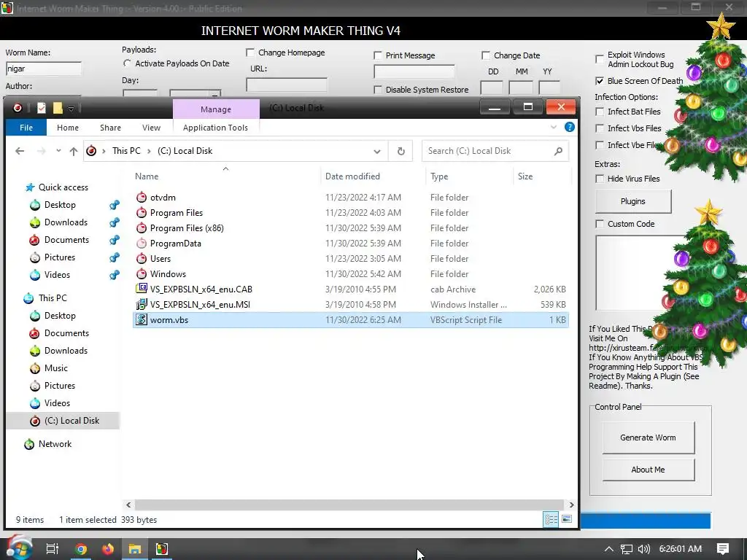The width and height of the screenshot is (747, 560).
Task: Click the VS_EXPBSLN_x64_enu.MSI installer icon
Action: [x=142, y=304]
